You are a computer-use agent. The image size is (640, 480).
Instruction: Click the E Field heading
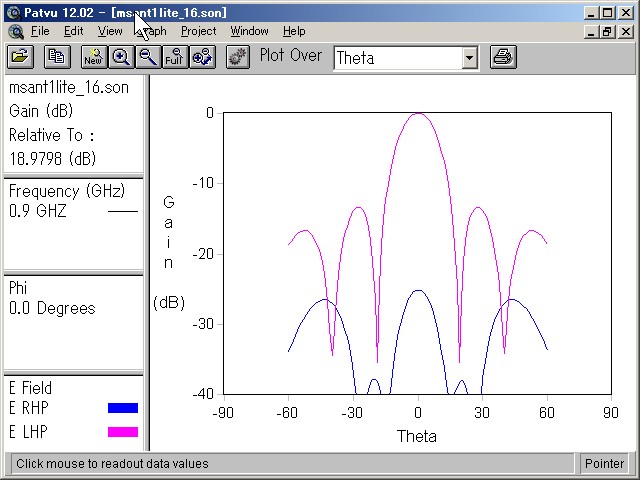pos(30,388)
